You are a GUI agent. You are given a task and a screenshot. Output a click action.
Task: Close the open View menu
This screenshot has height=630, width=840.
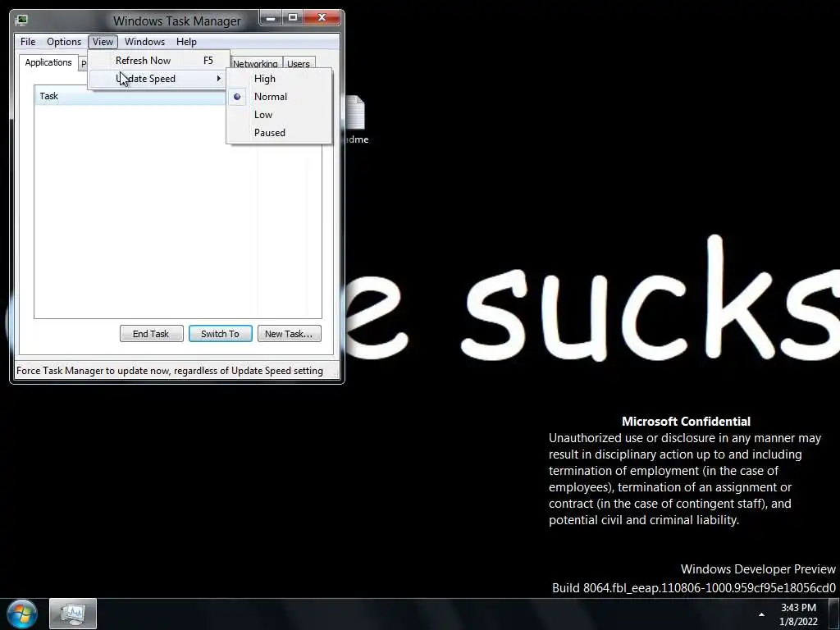pos(103,42)
